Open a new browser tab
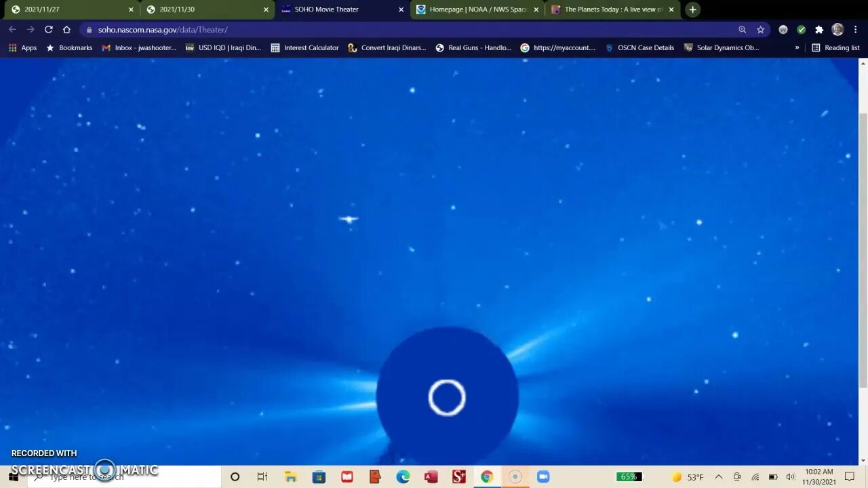This screenshot has height=488, width=868. [x=692, y=9]
